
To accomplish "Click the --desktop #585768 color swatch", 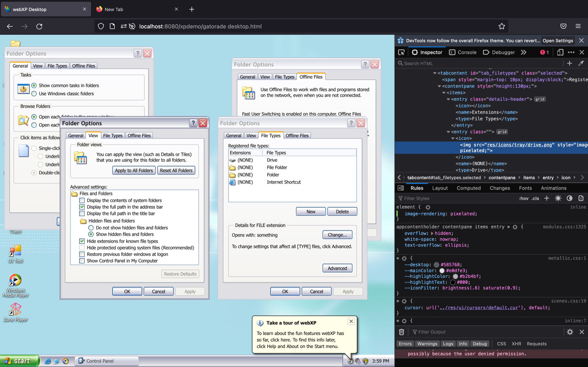I will 436,265.
